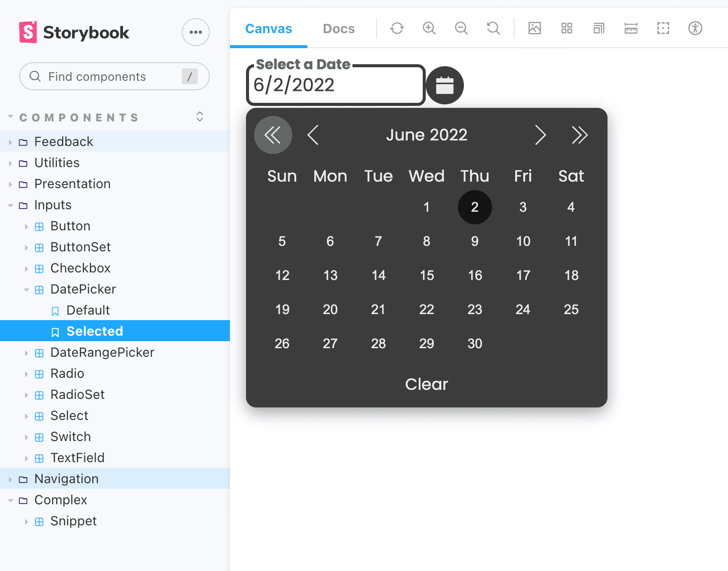Image resolution: width=728 pixels, height=571 pixels.
Task: Toggle the grid background in toolbar
Action: [x=566, y=28]
